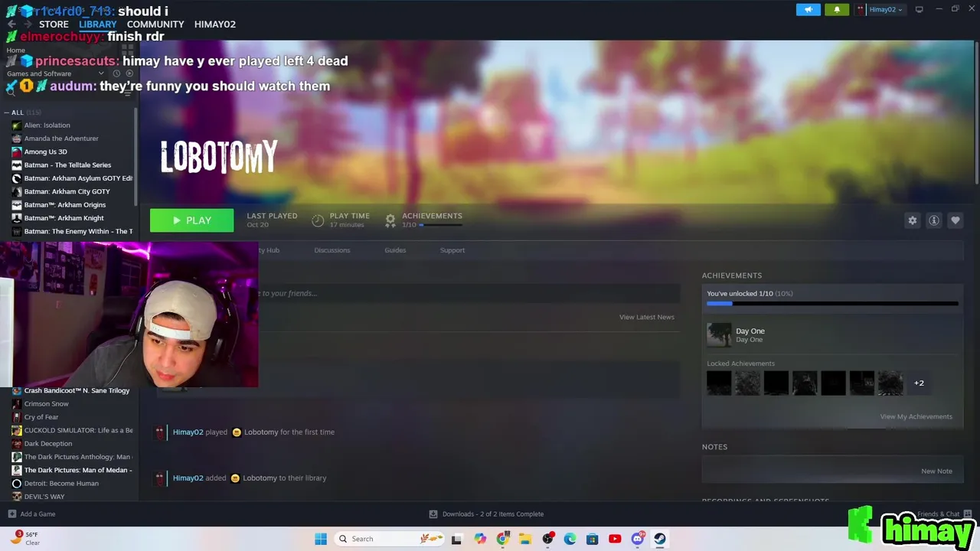Click Lobotomy link in added-to-library activity
Screen dimensions: 980x551
click(x=260, y=478)
